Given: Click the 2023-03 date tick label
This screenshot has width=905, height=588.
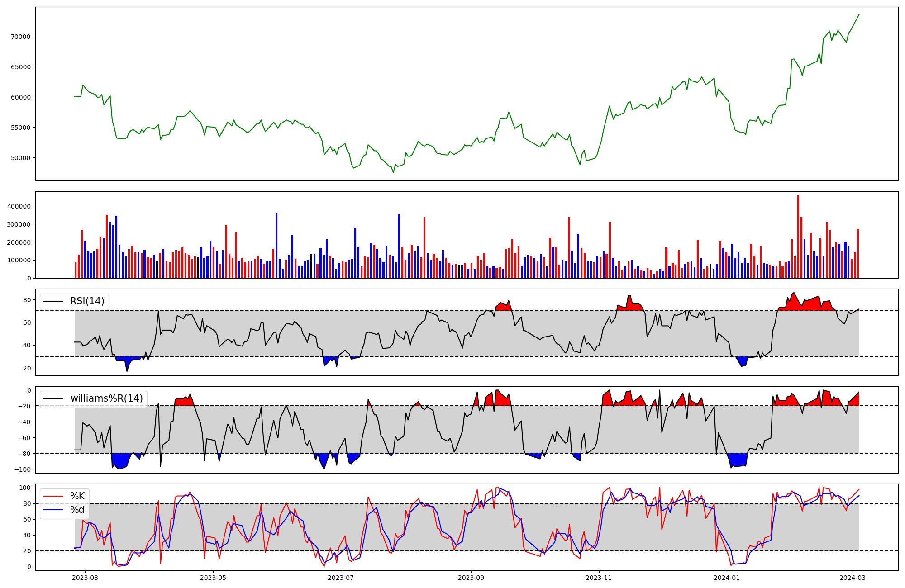Looking at the screenshot, I should 85,578.
